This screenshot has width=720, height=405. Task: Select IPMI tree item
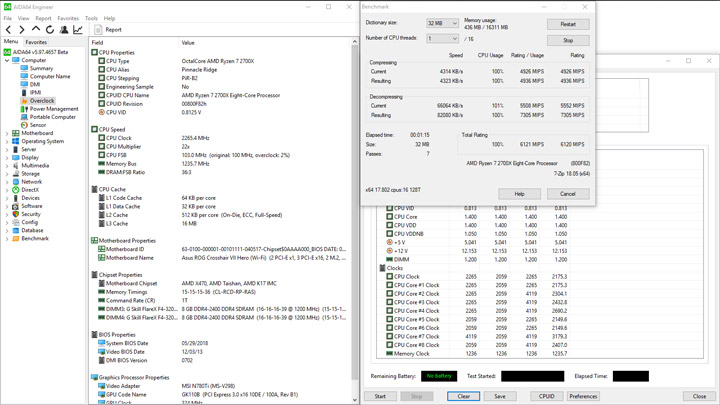point(35,92)
